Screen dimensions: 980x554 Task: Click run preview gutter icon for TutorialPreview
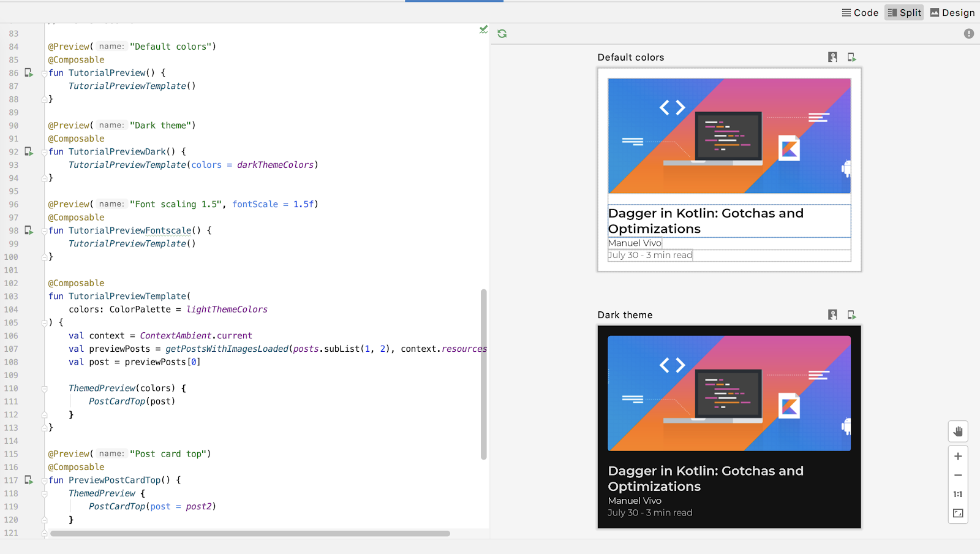pyautogui.click(x=28, y=73)
